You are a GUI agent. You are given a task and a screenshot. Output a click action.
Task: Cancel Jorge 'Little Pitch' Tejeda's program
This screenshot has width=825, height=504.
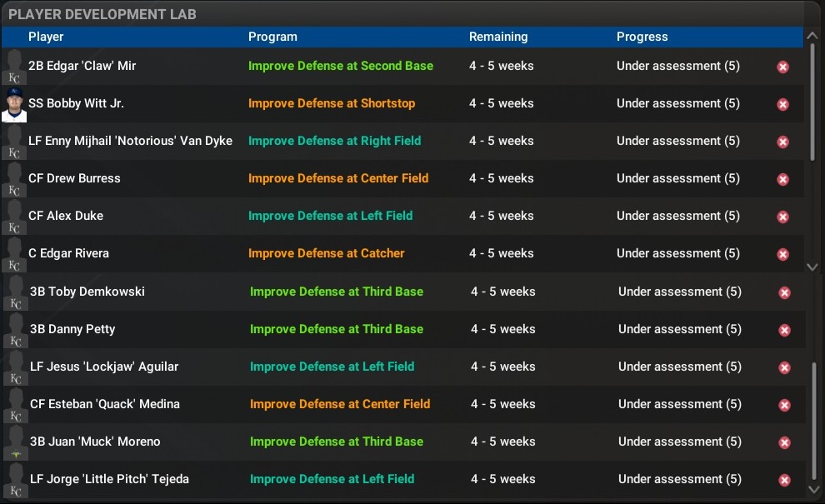point(782,479)
